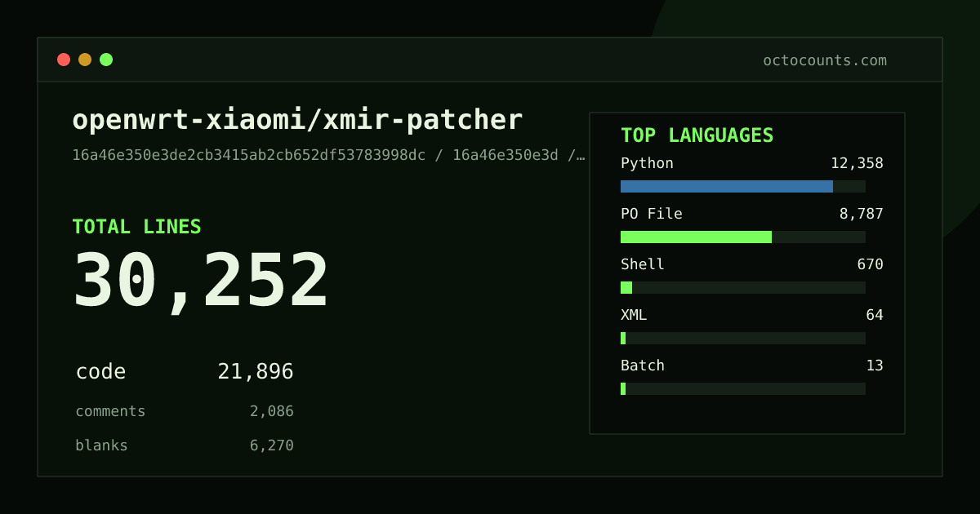
Task: Select the openwrt-xiaomi/xmir-patcher repository title
Action: (297, 120)
